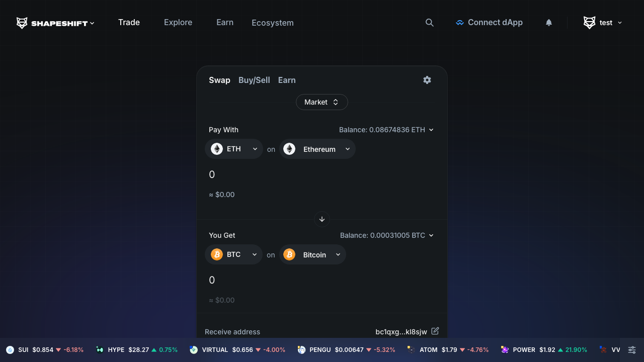Image resolution: width=644 pixels, height=362 pixels.
Task: Click the Ethereum icon in Pay With row
Action: 289,149
